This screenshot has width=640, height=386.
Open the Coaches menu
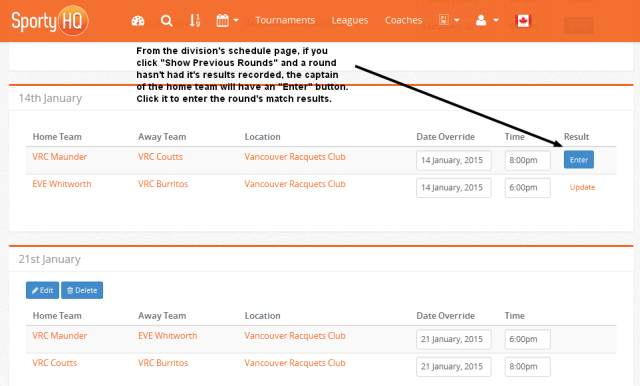pos(403,20)
